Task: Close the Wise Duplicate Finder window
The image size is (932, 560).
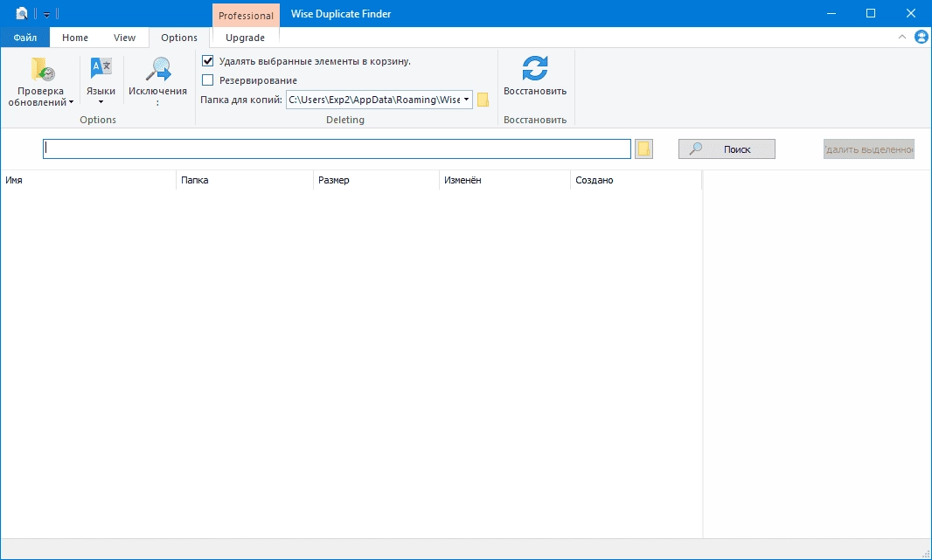Action: tap(911, 13)
